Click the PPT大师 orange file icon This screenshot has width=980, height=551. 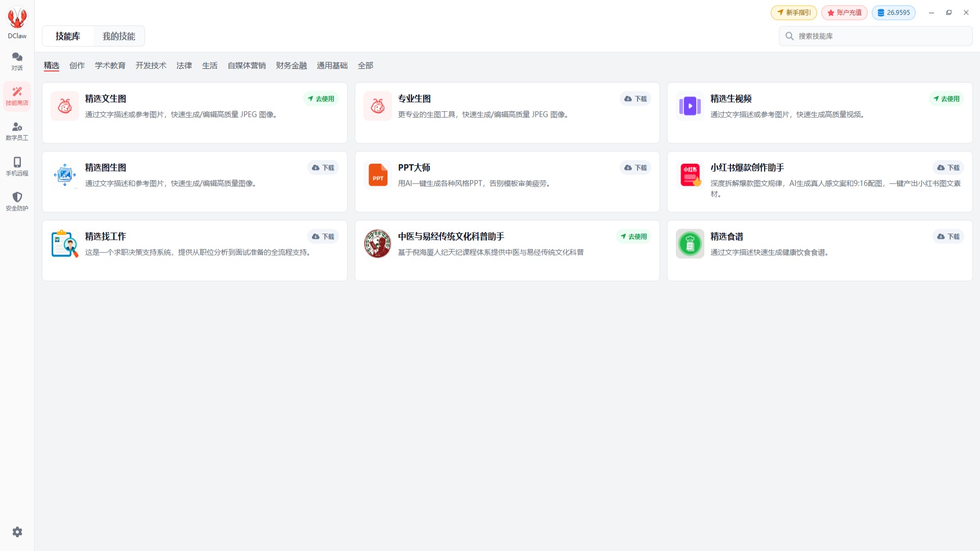(x=378, y=175)
